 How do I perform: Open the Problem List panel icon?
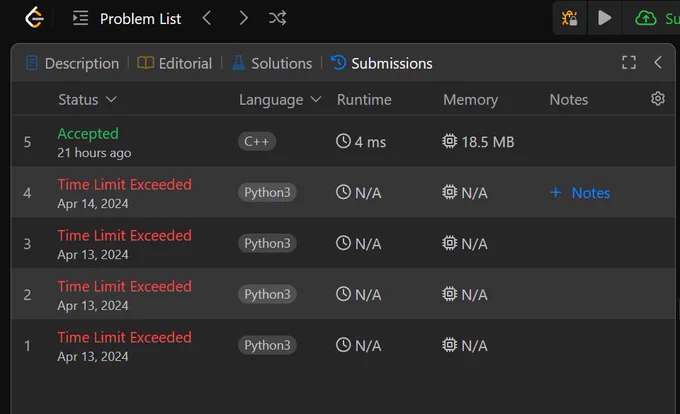[x=80, y=18]
